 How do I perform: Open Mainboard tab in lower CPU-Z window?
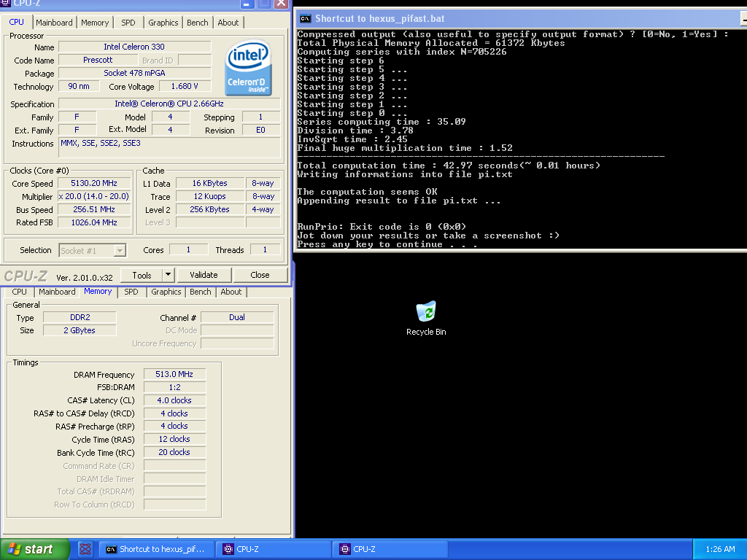pos(57,292)
